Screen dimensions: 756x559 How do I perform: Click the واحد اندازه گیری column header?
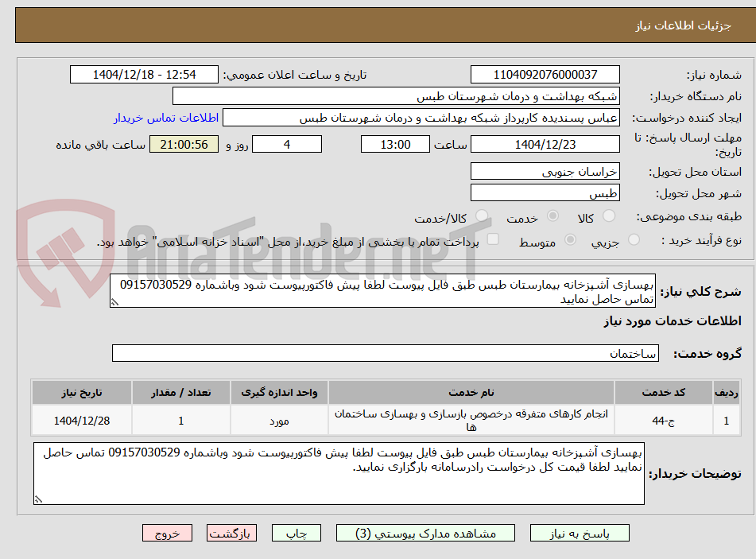coord(279,393)
